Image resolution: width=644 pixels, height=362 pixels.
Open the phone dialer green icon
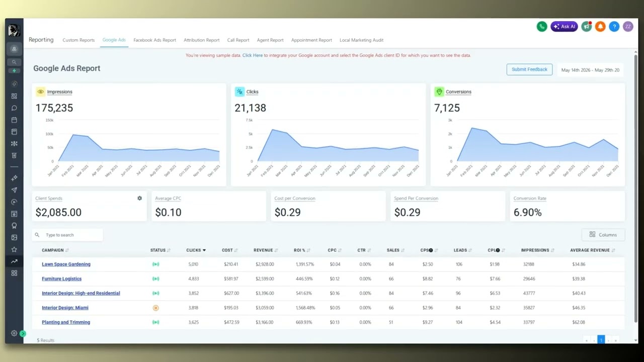tap(542, 27)
